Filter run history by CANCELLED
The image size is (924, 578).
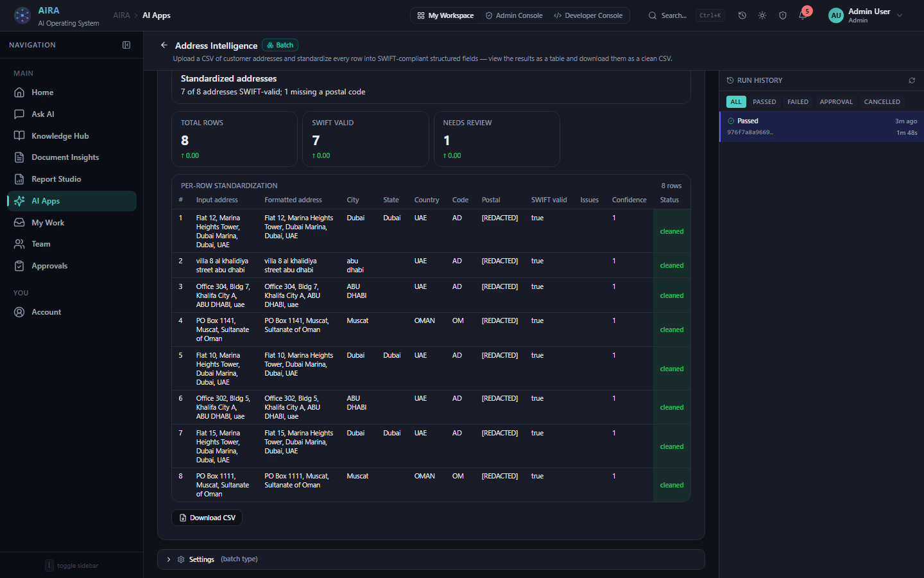point(882,101)
